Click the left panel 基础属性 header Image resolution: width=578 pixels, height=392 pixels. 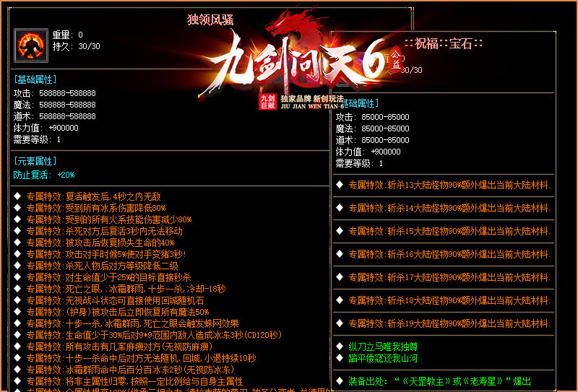(x=35, y=79)
